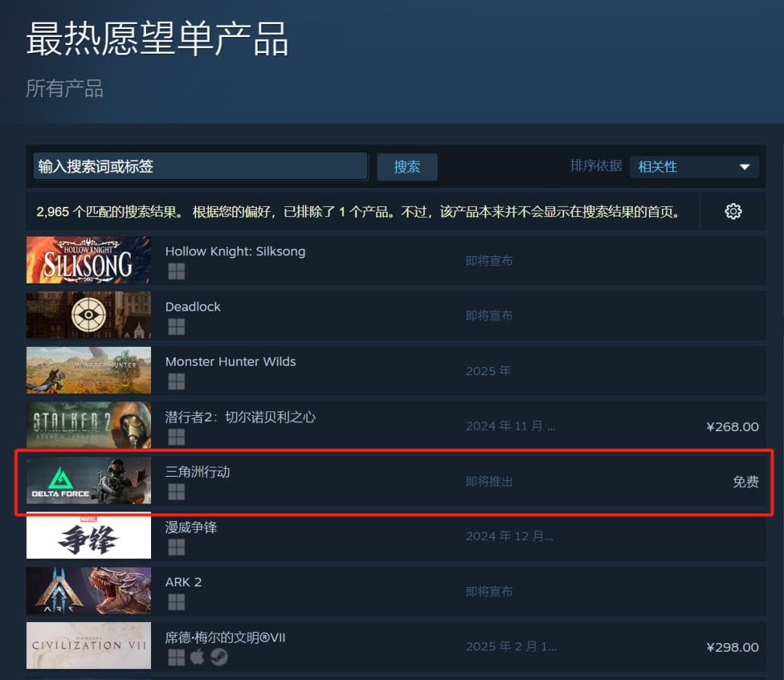Image resolution: width=784 pixels, height=680 pixels.
Task: Open the Delta Force game thumbnail
Action: (x=89, y=480)
